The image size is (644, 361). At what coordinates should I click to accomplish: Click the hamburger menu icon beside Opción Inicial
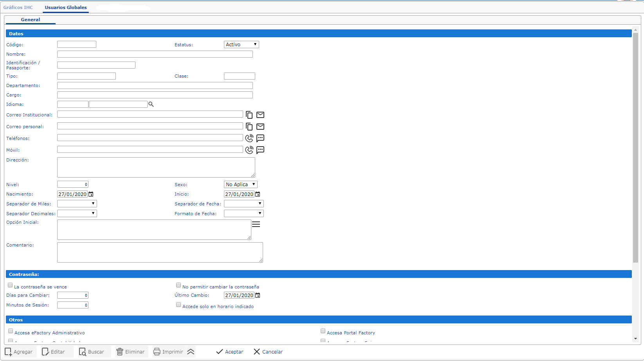click(256, 224)
